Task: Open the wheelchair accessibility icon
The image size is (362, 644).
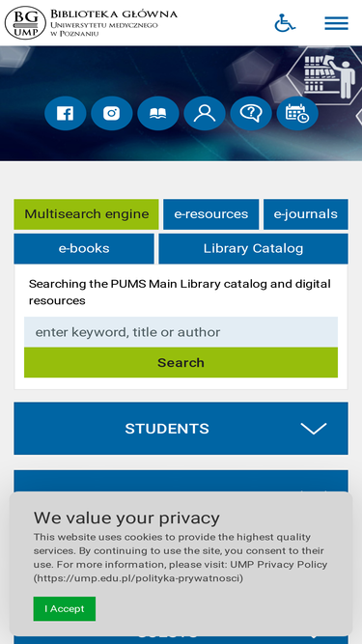Action: point(285,23)
